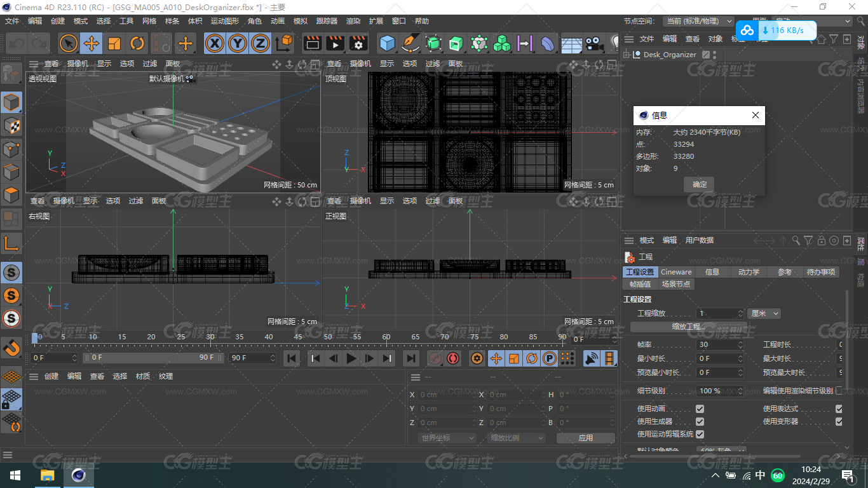Switch to the 帧插值 tab

640,284
